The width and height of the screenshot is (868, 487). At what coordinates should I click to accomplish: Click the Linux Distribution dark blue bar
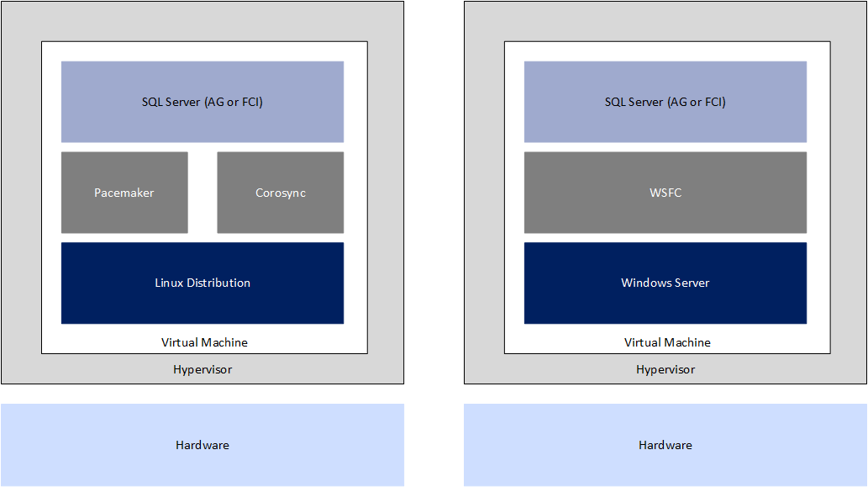[x=202, y=283]
